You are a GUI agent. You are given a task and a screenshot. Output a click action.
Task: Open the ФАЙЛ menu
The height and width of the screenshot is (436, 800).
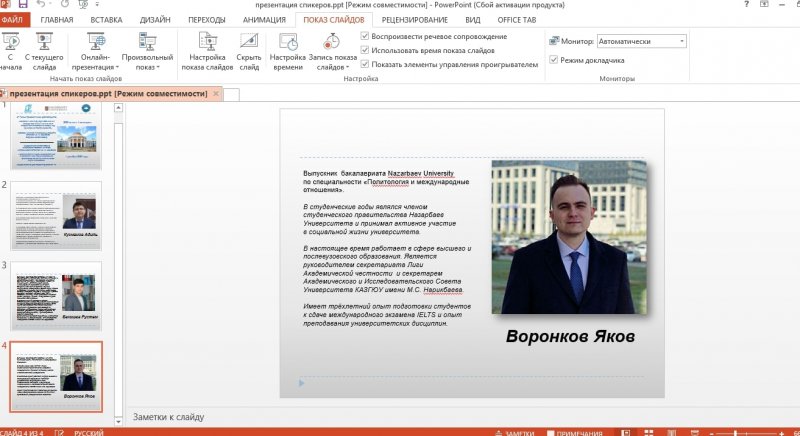14,20
